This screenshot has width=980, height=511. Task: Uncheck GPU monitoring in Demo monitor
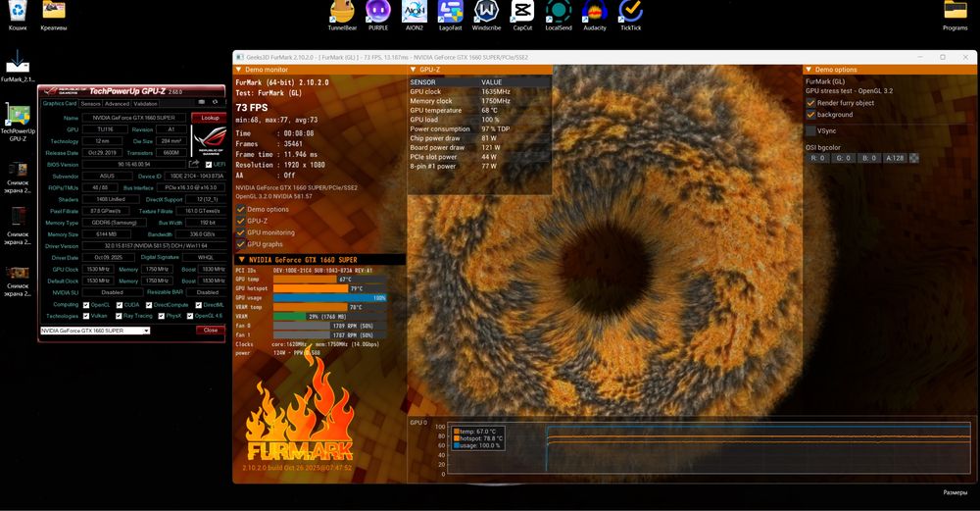click(x=241, y=232)
